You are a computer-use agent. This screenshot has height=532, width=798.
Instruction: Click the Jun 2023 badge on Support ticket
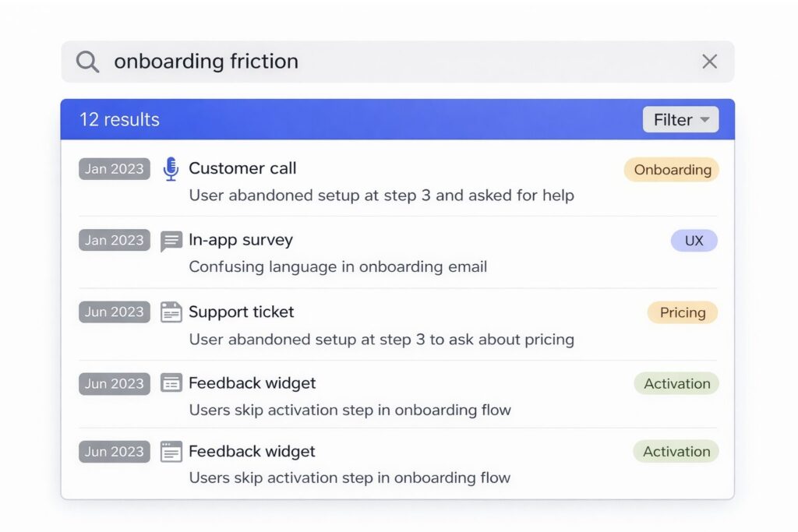114,312
